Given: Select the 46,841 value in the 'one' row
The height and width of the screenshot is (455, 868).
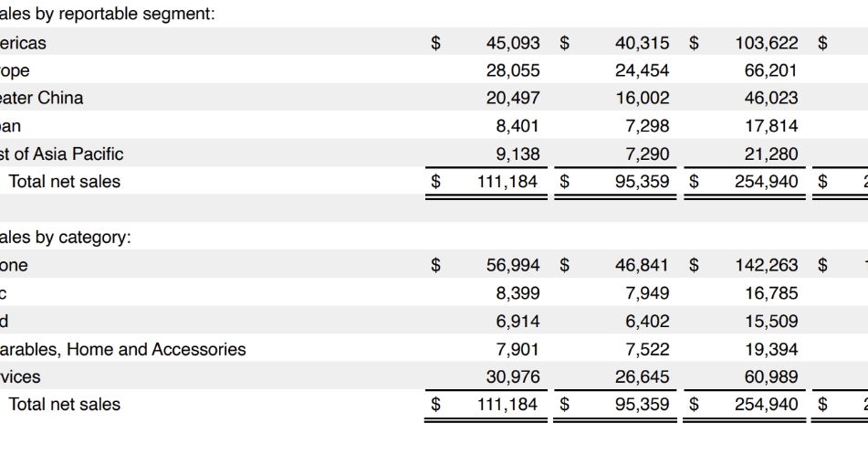Looking at the screenshot, I should tap(643, 266).
